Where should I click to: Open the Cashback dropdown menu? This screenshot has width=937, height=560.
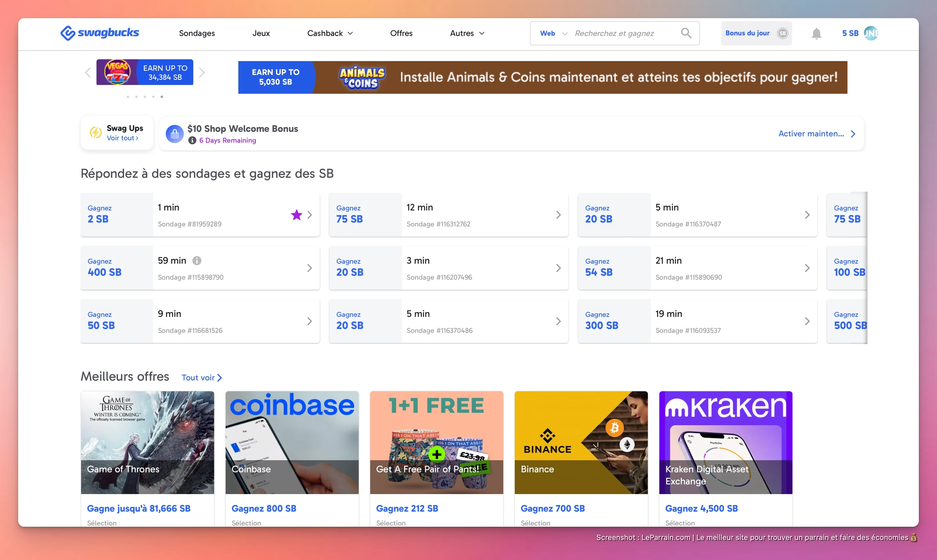[329, 33]
